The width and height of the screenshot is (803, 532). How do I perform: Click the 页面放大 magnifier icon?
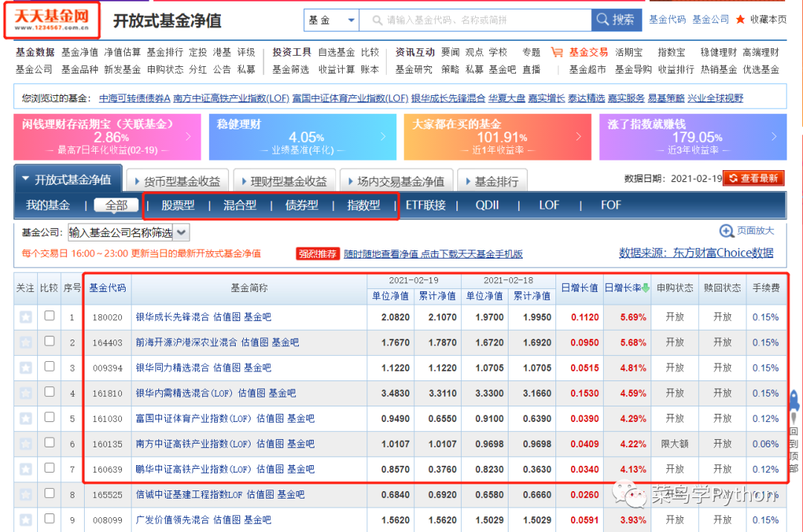[x=726, y=231]
